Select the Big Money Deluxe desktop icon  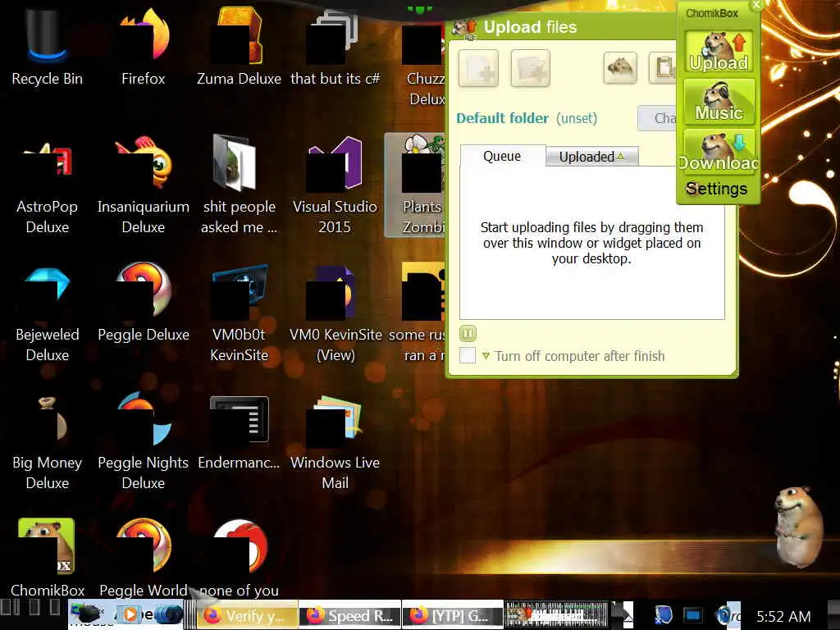[x=47, y=442]
